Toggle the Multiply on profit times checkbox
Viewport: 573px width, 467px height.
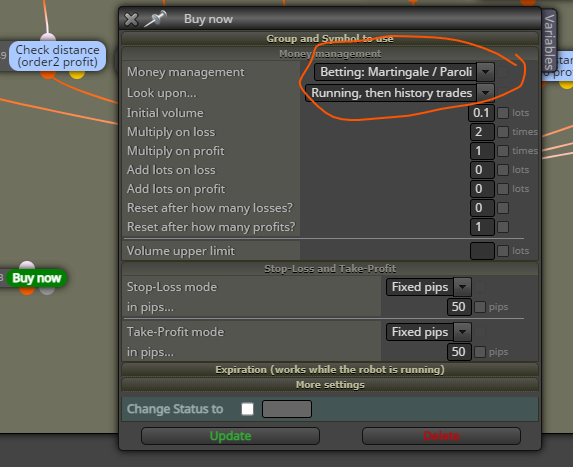click(503, 151)
